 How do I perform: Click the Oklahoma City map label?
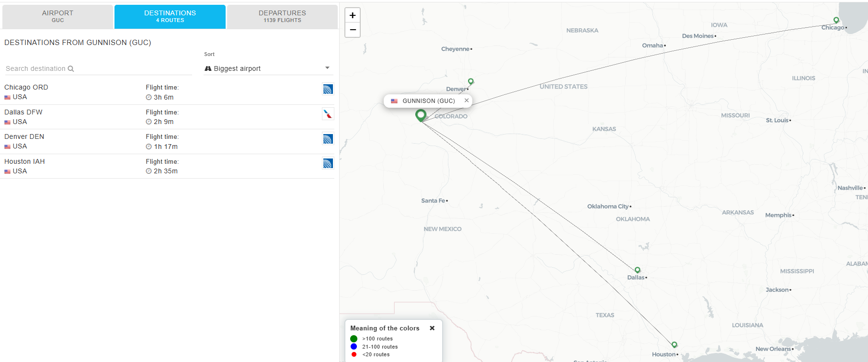pyautogui.click(x=608, y=206)
